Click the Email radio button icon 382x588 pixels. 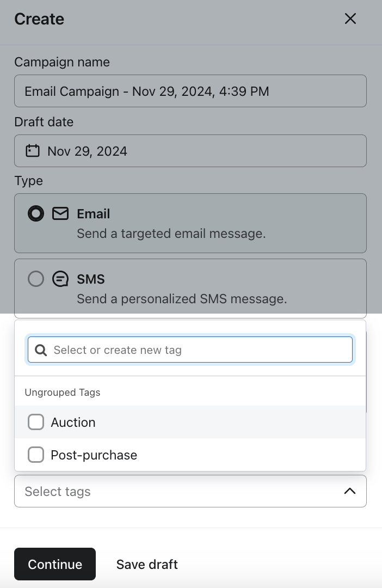[x=35, y=213]
